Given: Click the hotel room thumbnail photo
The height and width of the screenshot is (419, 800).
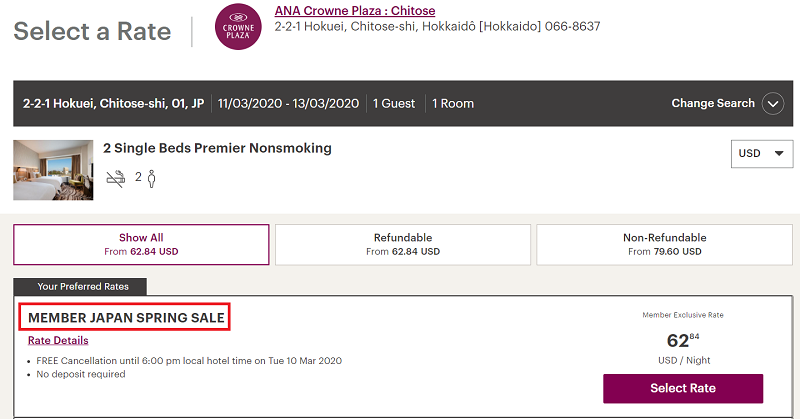Looking at the screenshot, I should tap(53, 170).
